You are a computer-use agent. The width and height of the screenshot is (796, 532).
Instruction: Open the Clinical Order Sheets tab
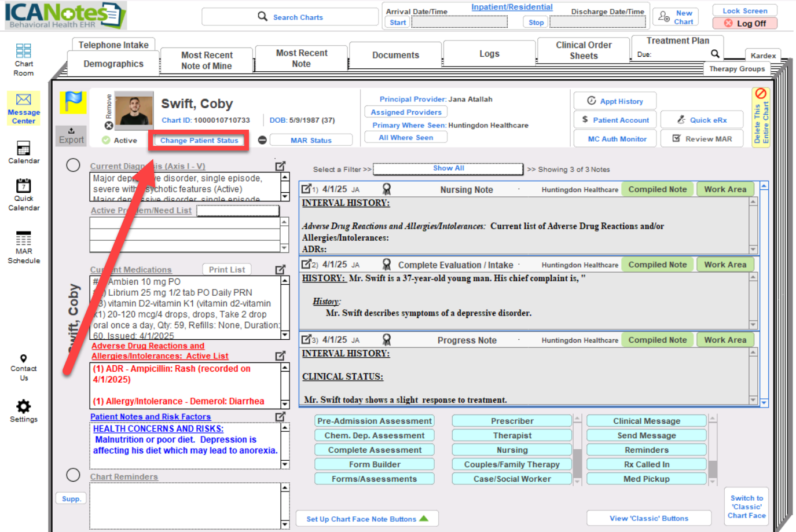[584, 50]
